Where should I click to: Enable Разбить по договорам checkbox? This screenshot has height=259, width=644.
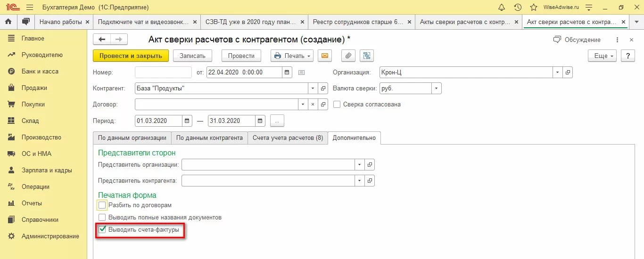[102, 205]
